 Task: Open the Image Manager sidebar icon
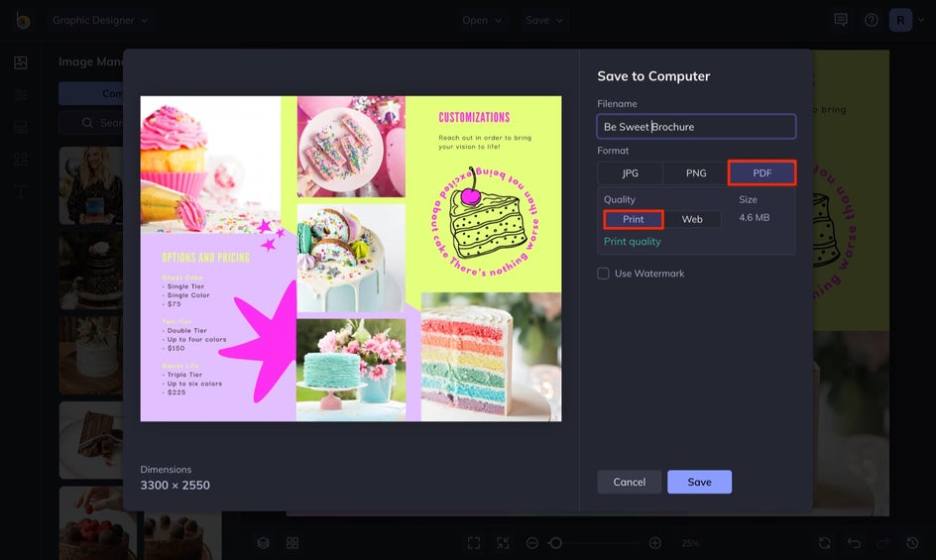click(21, 62)
